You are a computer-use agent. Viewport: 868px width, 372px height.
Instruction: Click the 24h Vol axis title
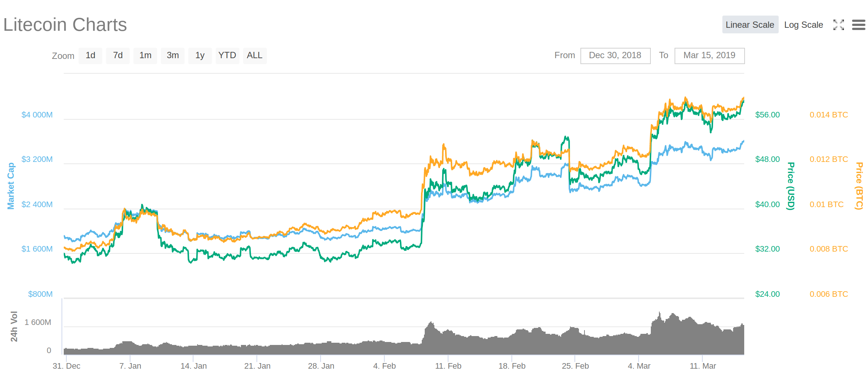click(14, 326)
